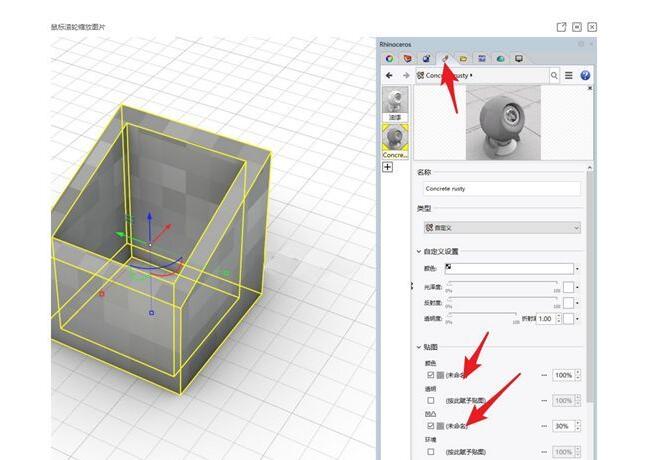
Task: Go forward with the right arrow
Action: point(406,75)
